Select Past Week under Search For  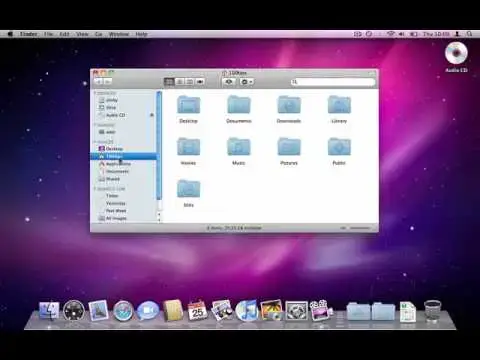[x=123, y=211]
